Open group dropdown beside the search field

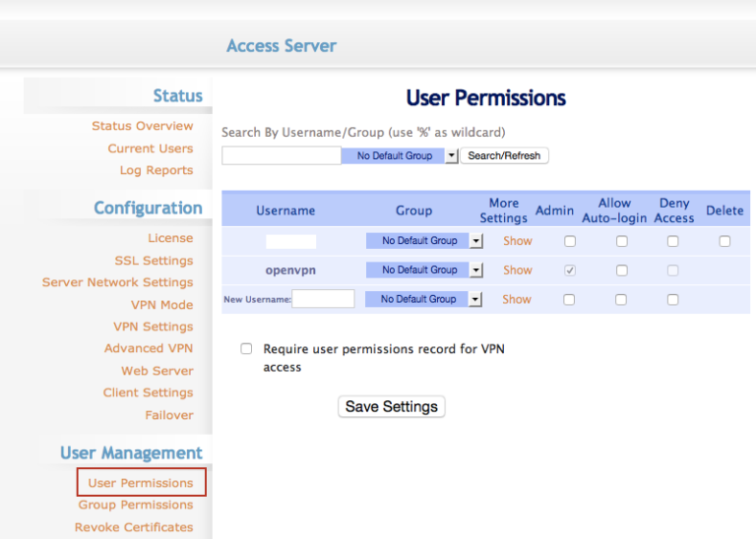click(400, 155)
